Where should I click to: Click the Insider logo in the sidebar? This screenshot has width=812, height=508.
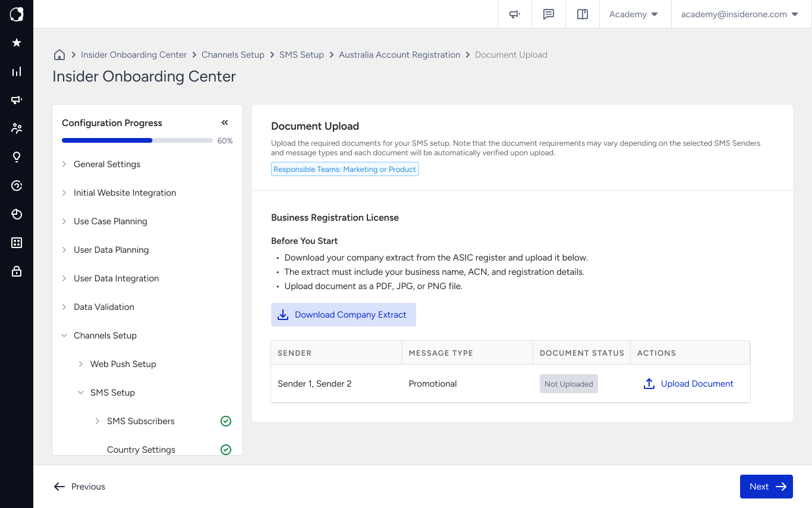17,14
